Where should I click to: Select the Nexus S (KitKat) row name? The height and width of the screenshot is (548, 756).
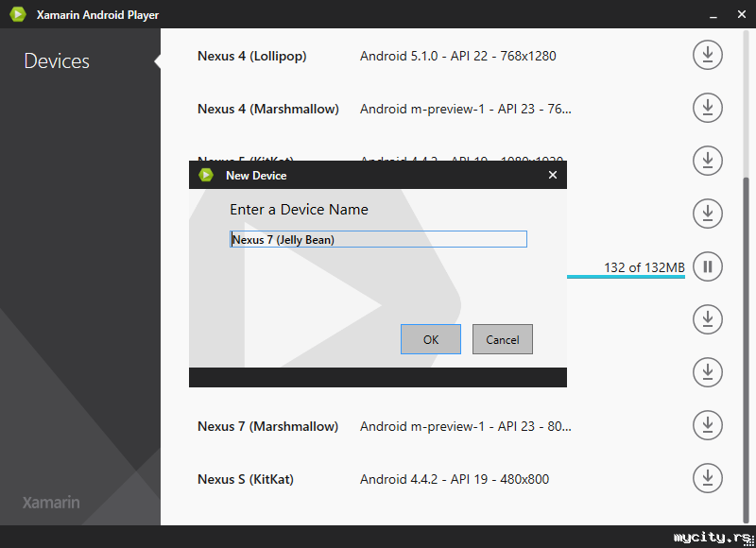tap(246, 479)
